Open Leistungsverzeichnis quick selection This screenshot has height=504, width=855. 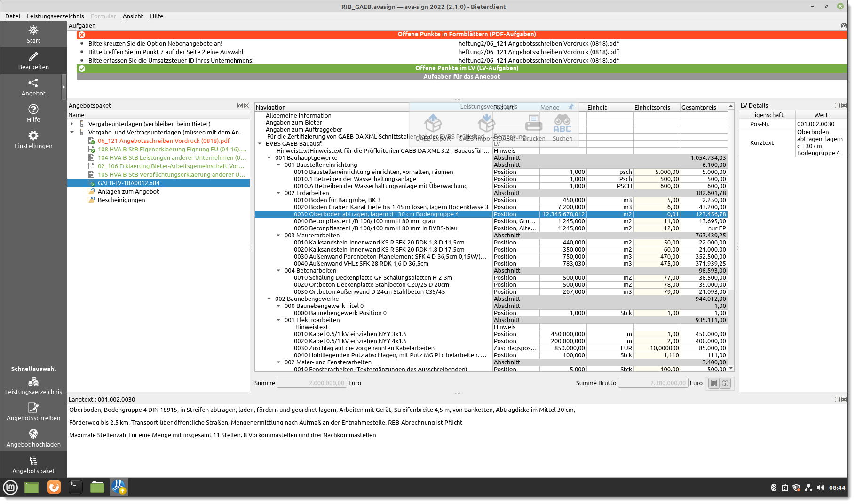(x=33, y=386)
